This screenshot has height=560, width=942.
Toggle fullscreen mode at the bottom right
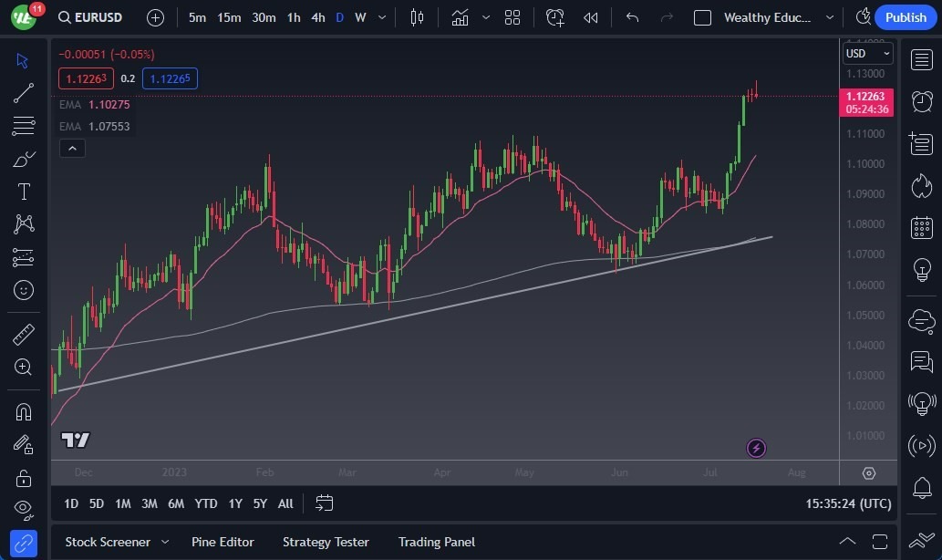pos(878,540)
